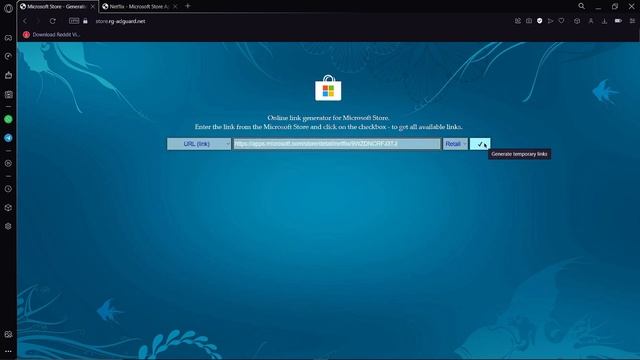Click the checkmark Generate temporary links button

coord(480,144)
